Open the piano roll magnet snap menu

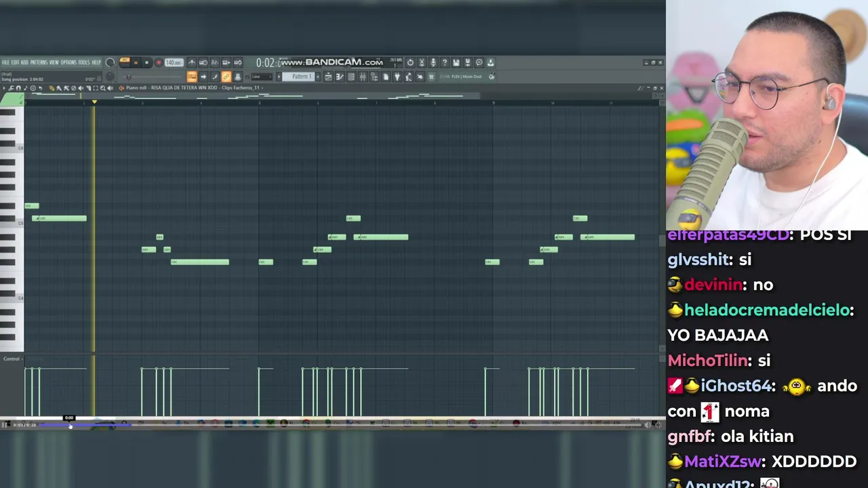18,87
